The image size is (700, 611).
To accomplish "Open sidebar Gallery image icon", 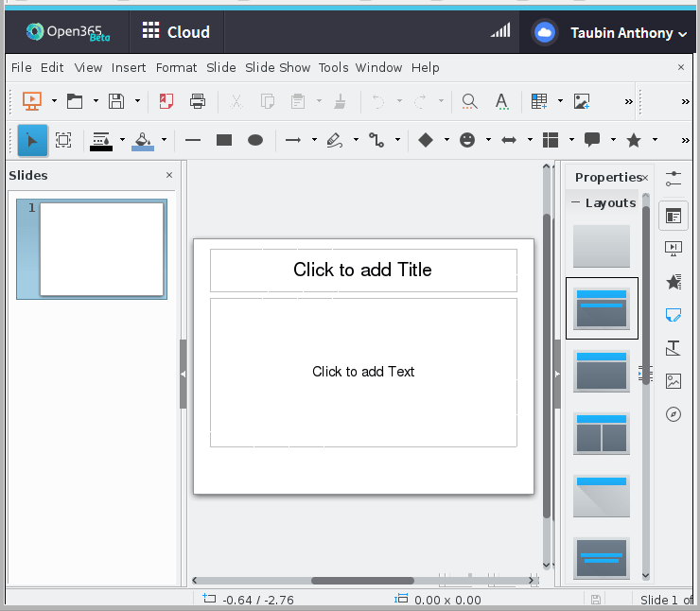I will click(x=674, y=381).
